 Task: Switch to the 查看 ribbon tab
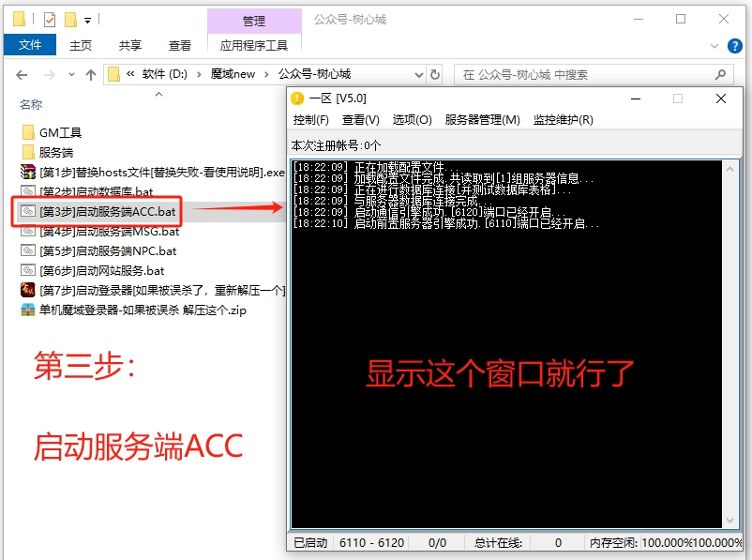tap(180, 46)
